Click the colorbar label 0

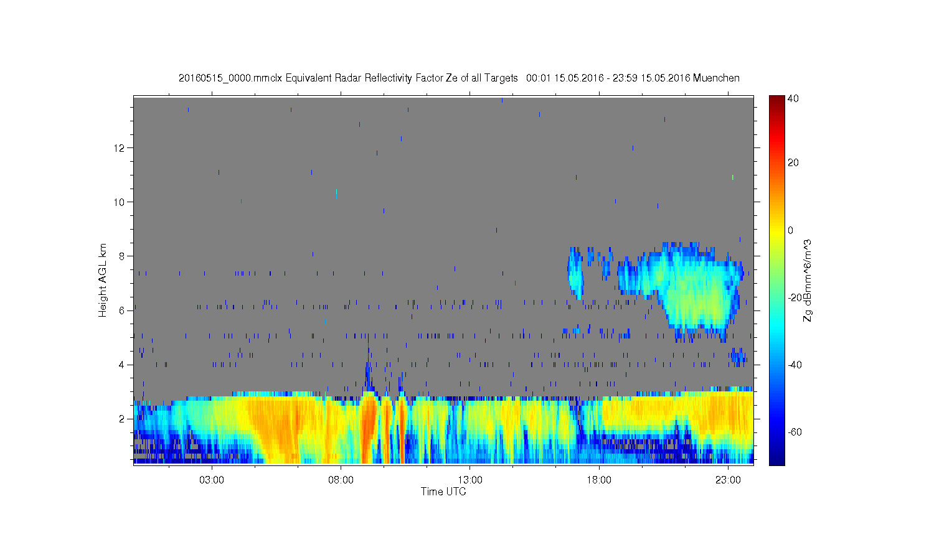[x=791, y=230]
